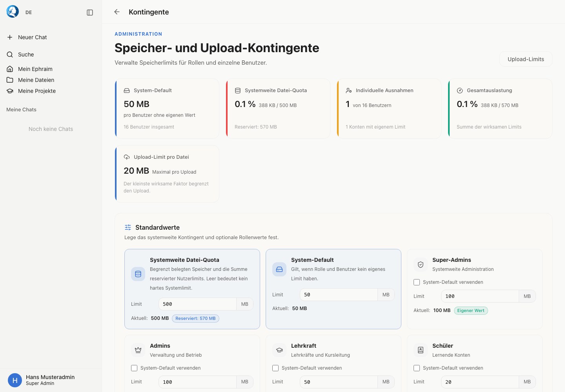Click the Schüler limit field showing 20
Screen dimensions: 565x392
(480, 382)
